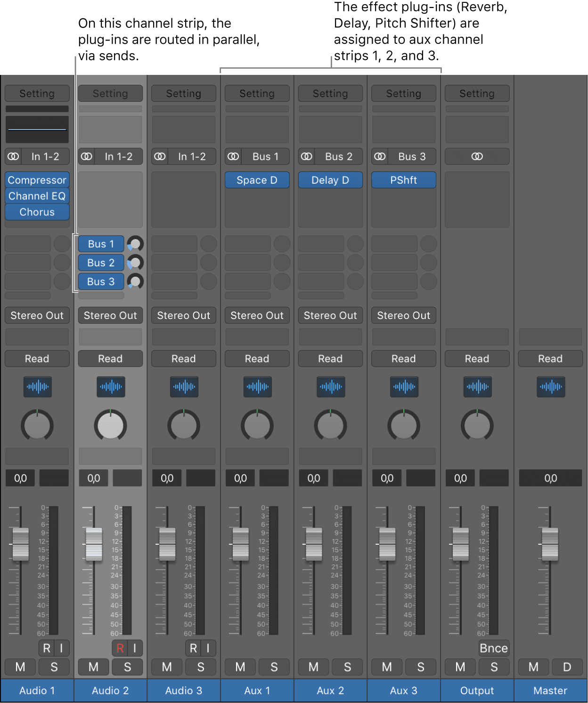Open the Space D reverb plug-in
588x703 pixels.
[257, 180]
